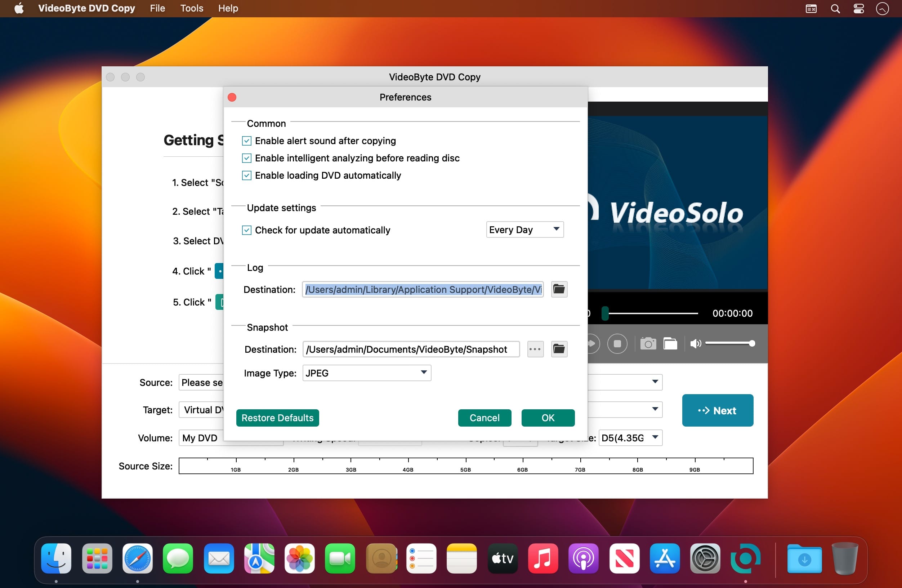
Task: Open the Apple menu
Action: click(x=19, y=8)
